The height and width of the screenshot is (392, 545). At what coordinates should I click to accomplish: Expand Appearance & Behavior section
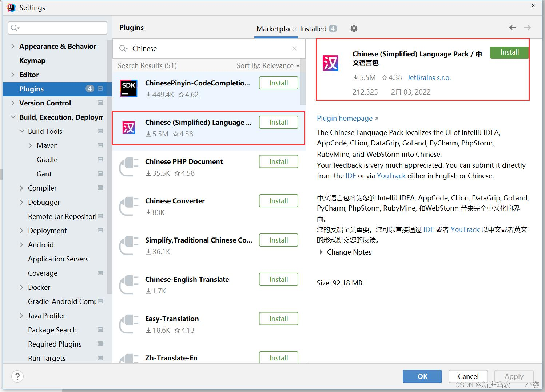pyautogui.click(x=13, y=46)
